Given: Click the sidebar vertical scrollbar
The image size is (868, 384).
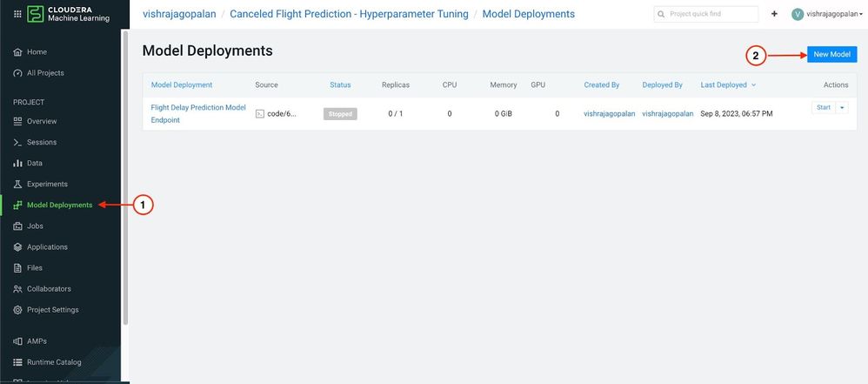Looking at the screenshot, I should point(125,178).
